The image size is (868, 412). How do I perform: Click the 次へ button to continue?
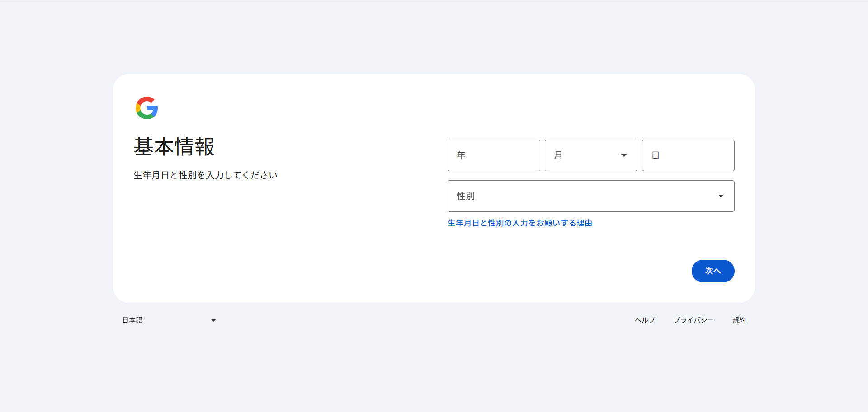click(x=713, y=271)
